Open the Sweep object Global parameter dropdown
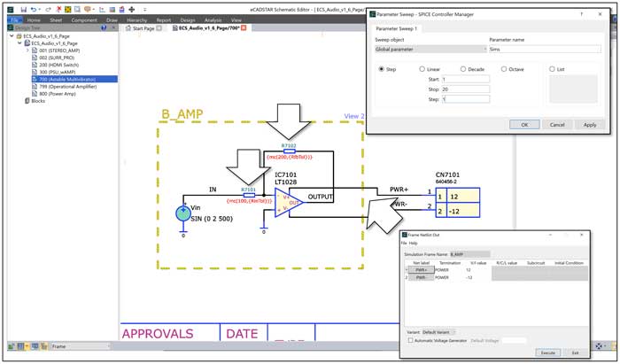Screen dimensions: 620x364 click(x=431, y=50)
